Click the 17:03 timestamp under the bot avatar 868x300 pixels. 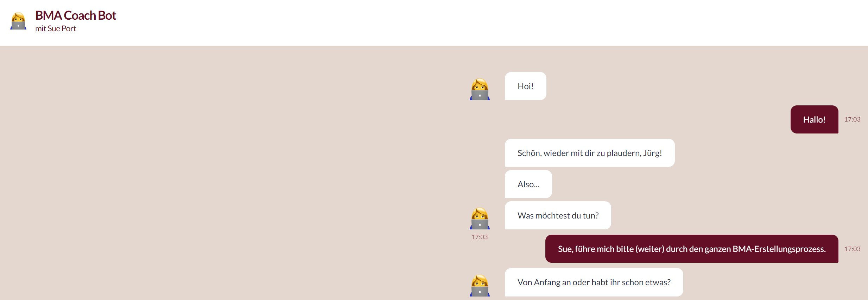coord(480,237)
